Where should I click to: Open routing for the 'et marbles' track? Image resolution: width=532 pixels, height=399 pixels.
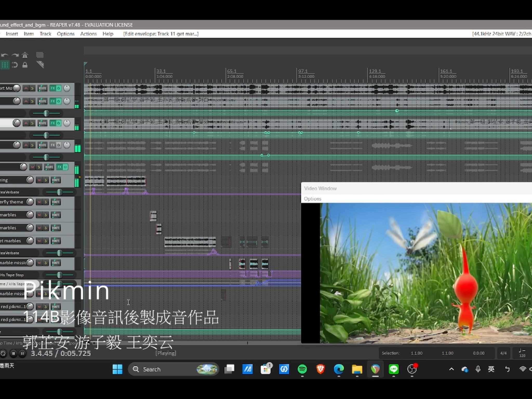coord(56,241)
